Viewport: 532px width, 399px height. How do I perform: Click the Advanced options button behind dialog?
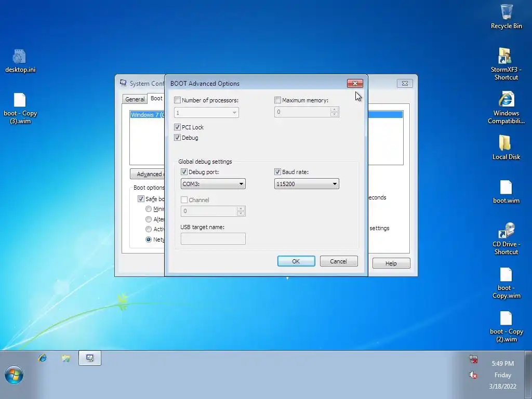(x=148, y=174)
